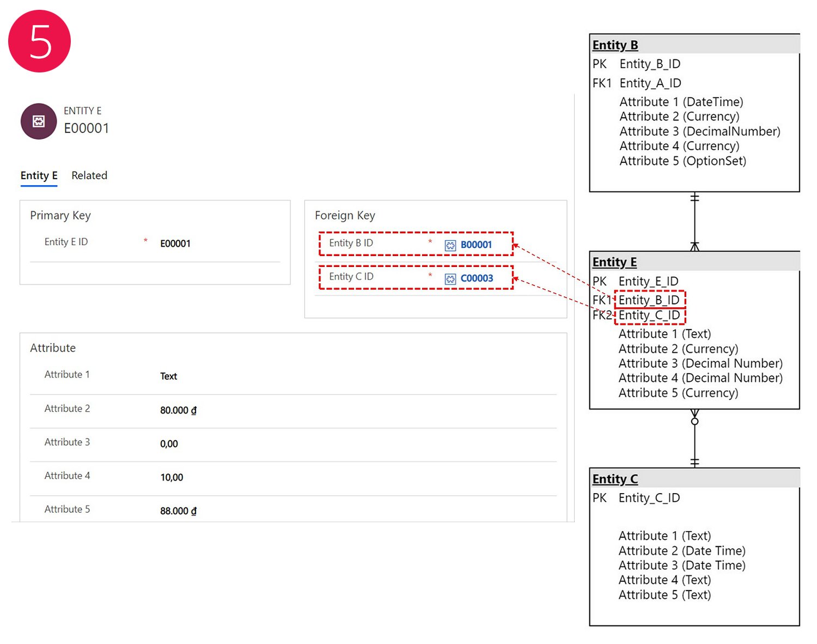Click the lookup icon beside B00001

[x=450, y=245]
